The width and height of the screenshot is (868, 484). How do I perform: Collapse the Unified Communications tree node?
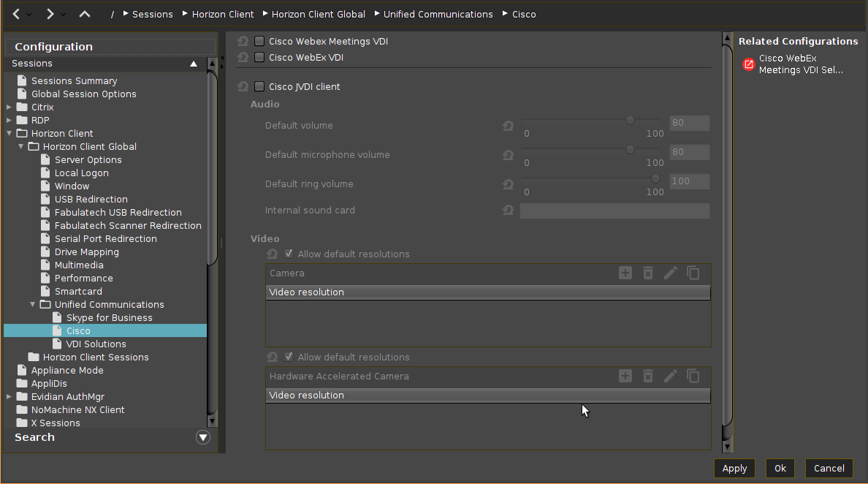(x=33, y=304)
